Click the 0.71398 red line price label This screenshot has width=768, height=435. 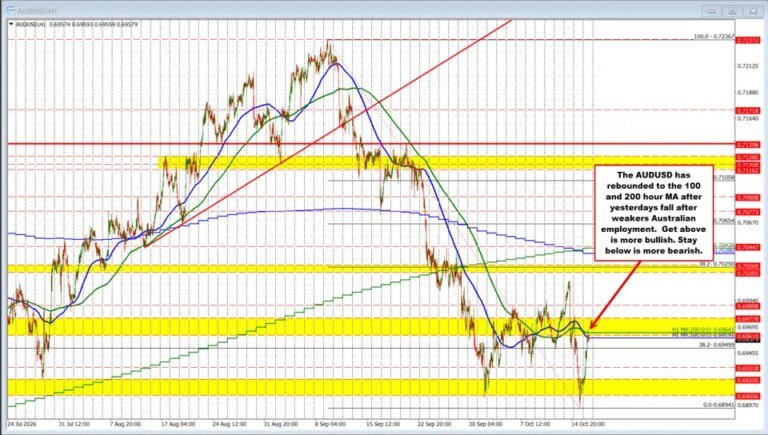(748, 145)
